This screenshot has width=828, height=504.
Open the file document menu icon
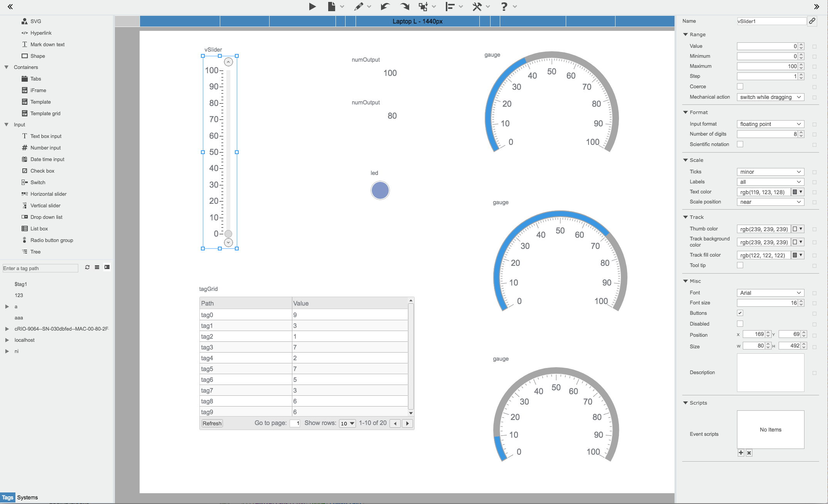[331, 7]
